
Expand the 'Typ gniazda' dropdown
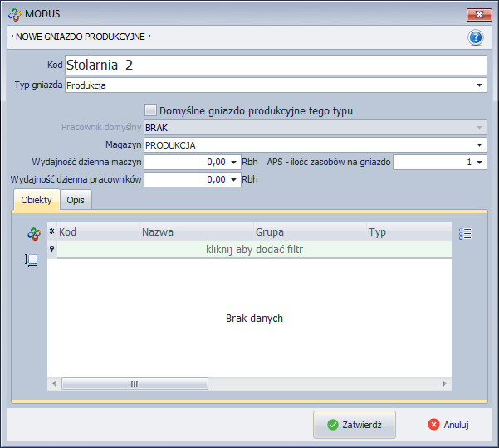(x=480, y=85)
